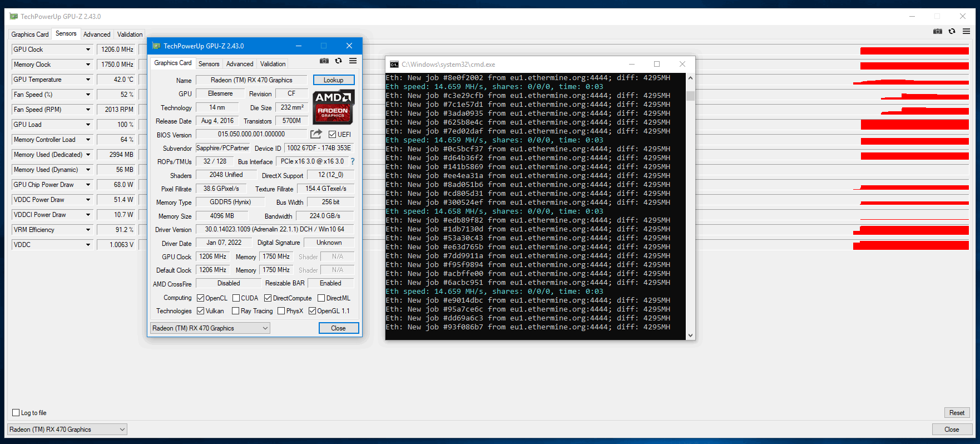Select the Sensors tab in background window
Image resolution: width=980 pixels, height=444 pixels.
pyautogui.click(x=66, y=33)
